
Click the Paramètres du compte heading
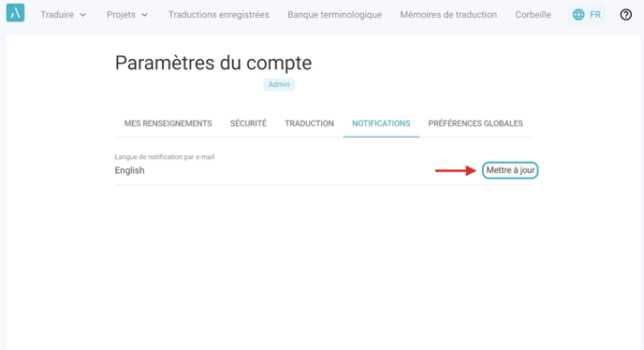click(213, 63)
